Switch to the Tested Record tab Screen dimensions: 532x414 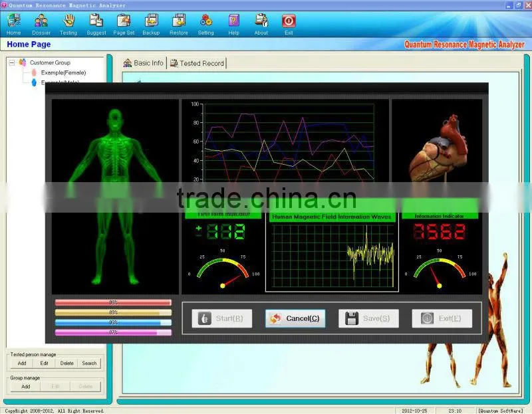click(197, 63)
